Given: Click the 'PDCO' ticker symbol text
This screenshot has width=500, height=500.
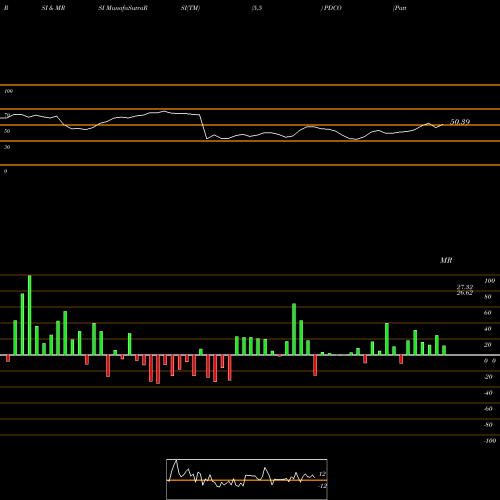Looking at the screenshot, I should [332, 8].
